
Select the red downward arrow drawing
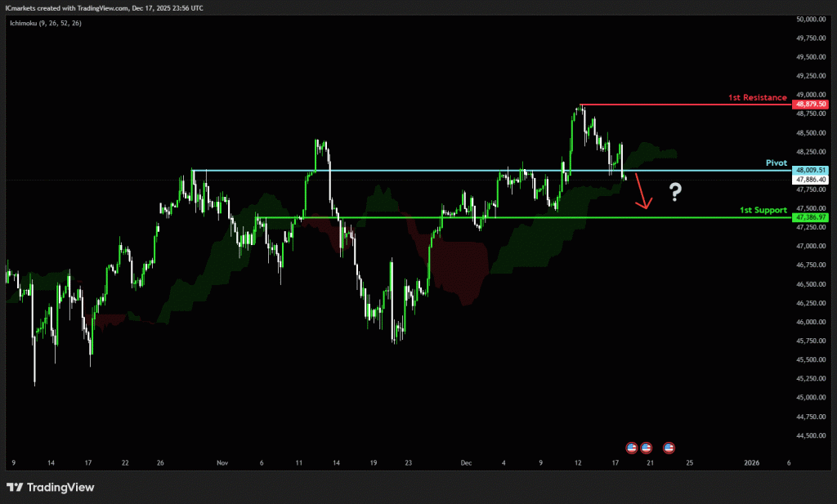642,194
